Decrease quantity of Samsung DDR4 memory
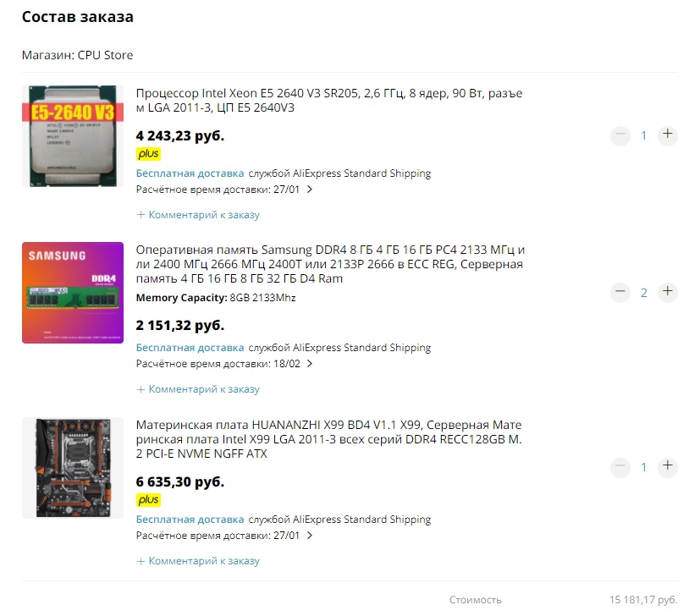Image resolution: width=700 pixels, height=616 pixels. 620,293
